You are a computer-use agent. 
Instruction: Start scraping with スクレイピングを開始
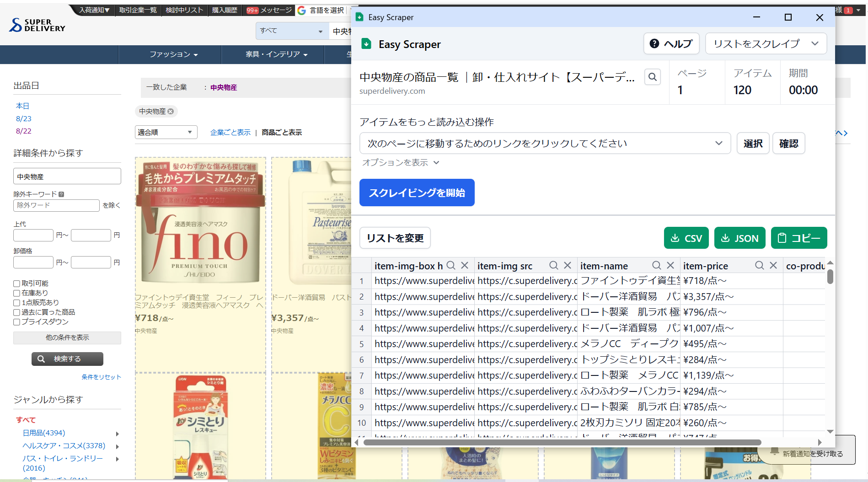click(417, 193)
